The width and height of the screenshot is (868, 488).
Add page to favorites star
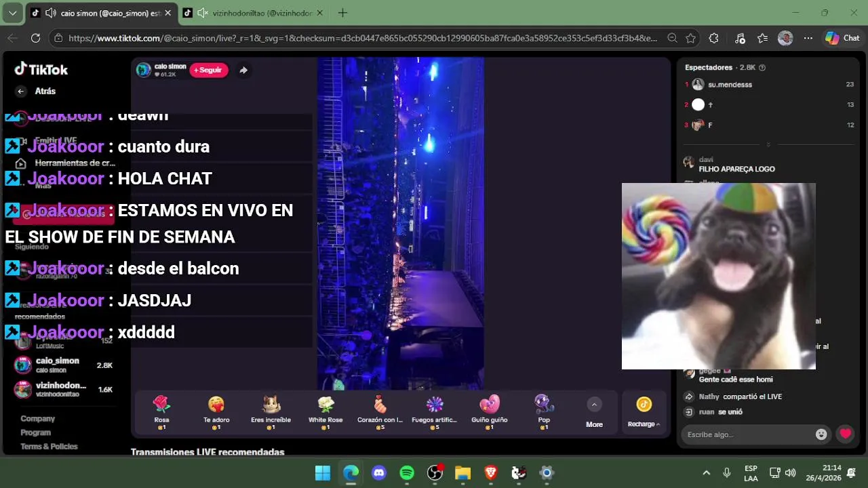(690, 39)
